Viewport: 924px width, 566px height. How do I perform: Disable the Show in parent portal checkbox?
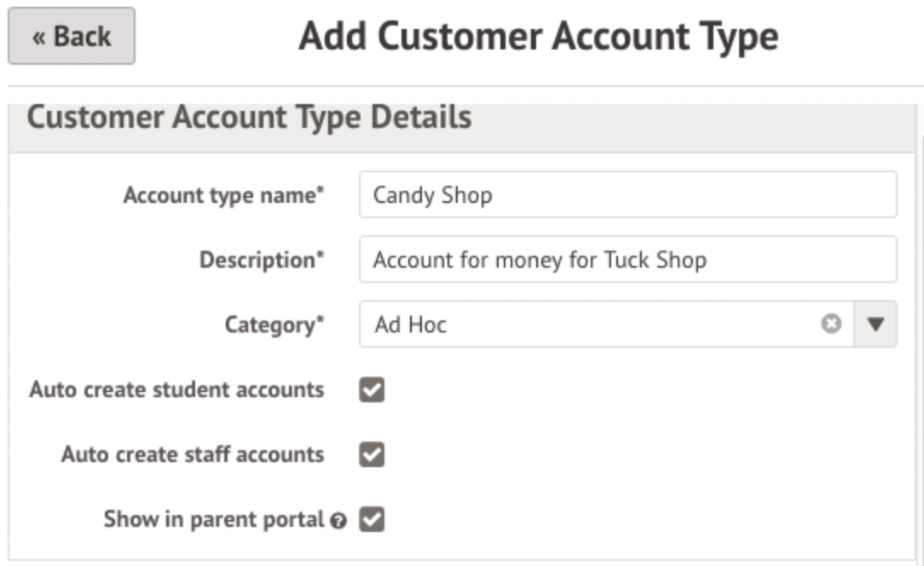pyautogui.click(x=372, y=519)
